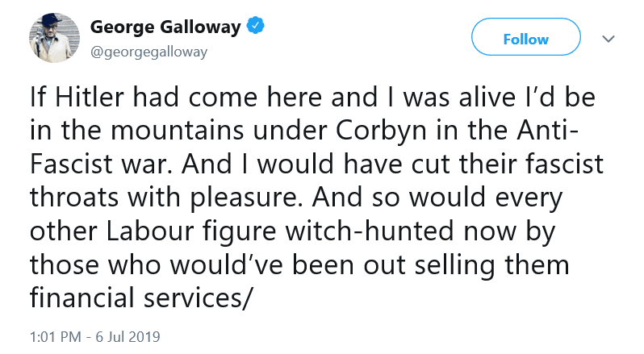Click the word "Labour" in tweet text
The width and height of the screenshot is (644, 354).
pos(150,231)
